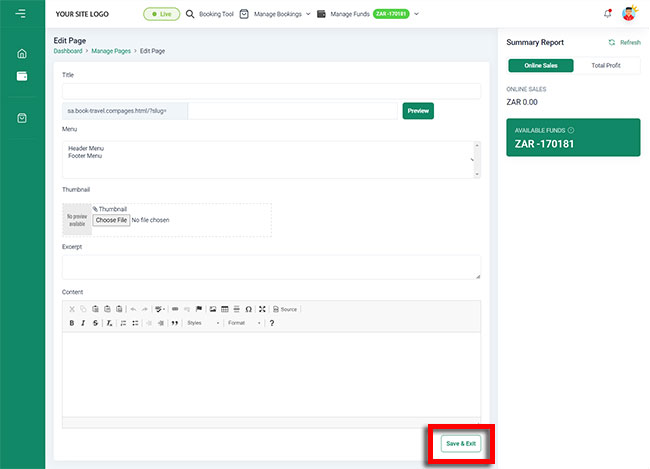Click the Title input field
650x469 pixels.
[x=271, y=91]
